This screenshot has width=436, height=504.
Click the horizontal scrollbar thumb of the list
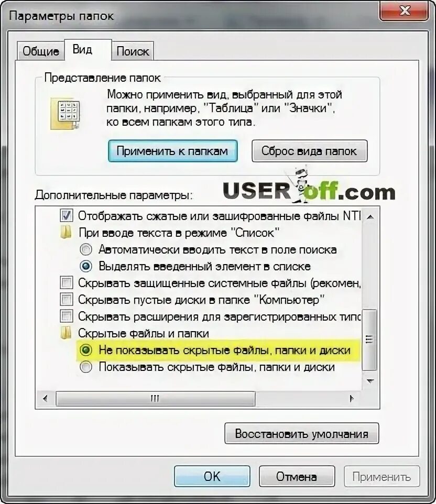coord(156,399)
